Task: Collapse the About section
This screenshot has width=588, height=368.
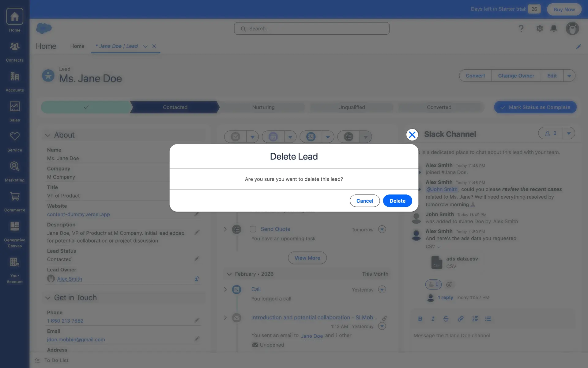Action: [x=48, y=135]
